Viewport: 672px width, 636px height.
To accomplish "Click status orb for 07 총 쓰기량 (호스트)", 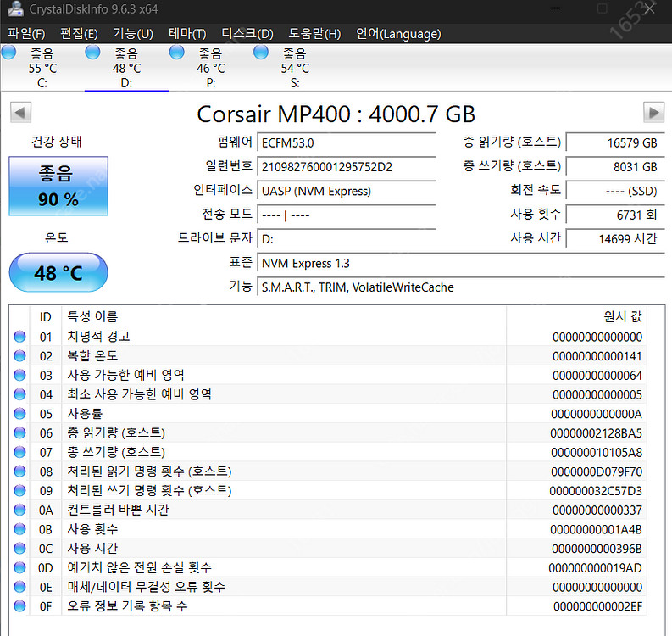I will [x=19, y=452].
